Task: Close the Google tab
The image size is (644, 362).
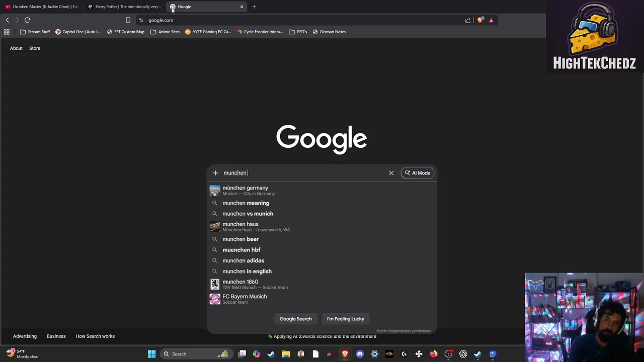Action: coord(242,7)
